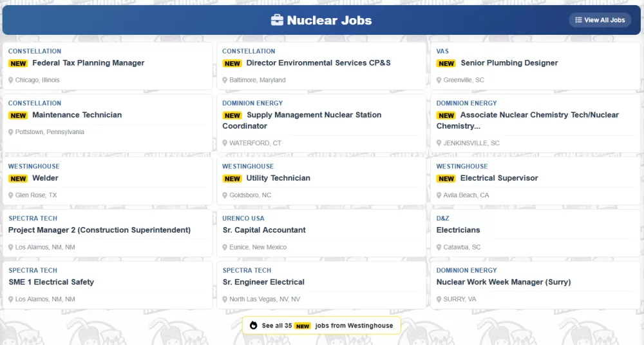Click the location pin beside JENKINSVILLE, SC
644x345 pixels.
tap(439, 143)
